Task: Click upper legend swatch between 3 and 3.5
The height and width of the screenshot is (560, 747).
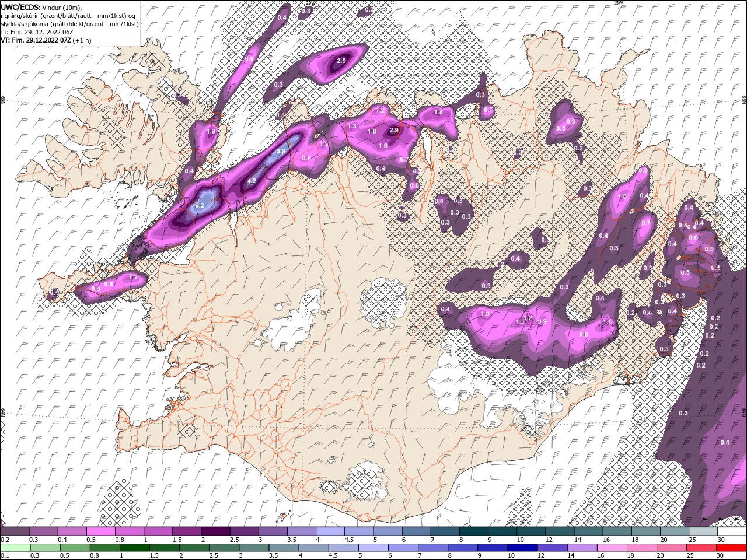Action: pos(273,531)
